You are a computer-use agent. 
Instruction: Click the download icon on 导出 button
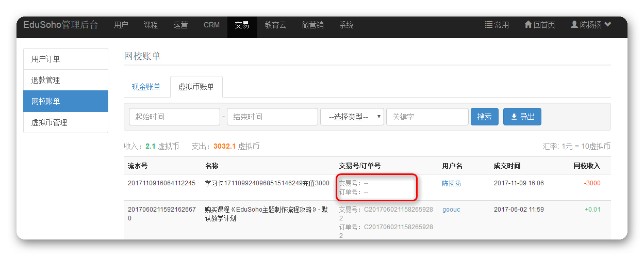click(x=514, y=117)
